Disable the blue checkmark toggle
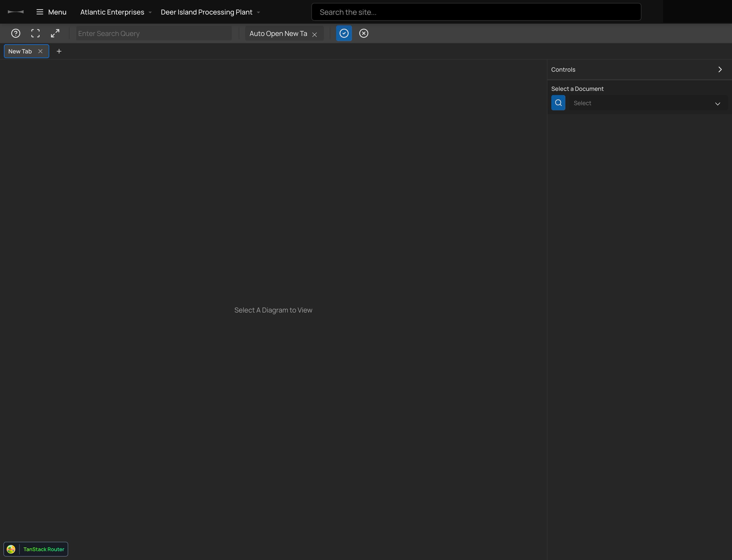This screenshot has width=732, height=560. point(344,33)
